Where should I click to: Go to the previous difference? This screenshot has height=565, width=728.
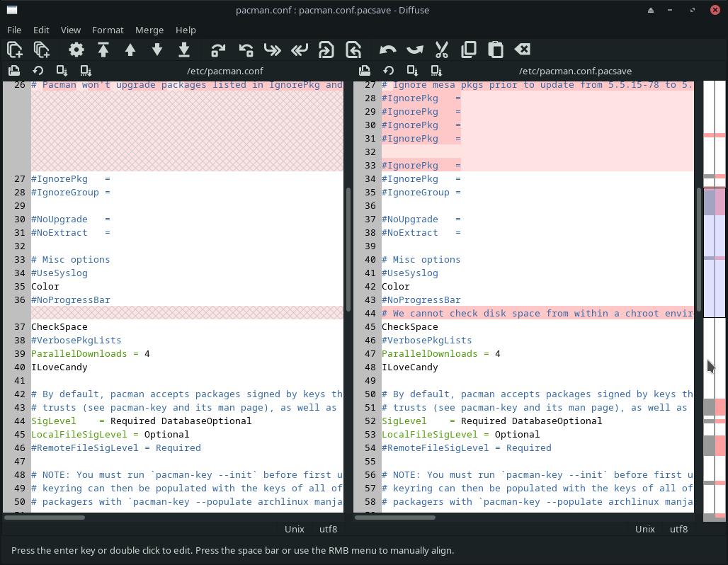(x=130, y=50)
